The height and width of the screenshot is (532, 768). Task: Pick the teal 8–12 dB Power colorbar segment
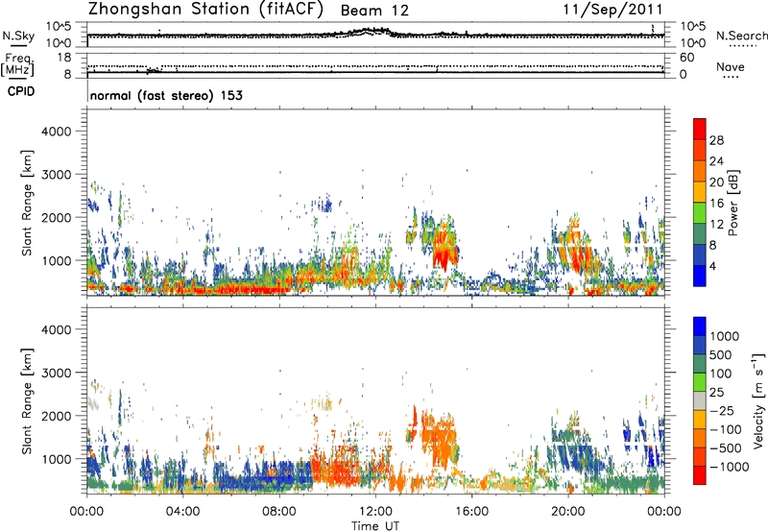pos(700,234)
